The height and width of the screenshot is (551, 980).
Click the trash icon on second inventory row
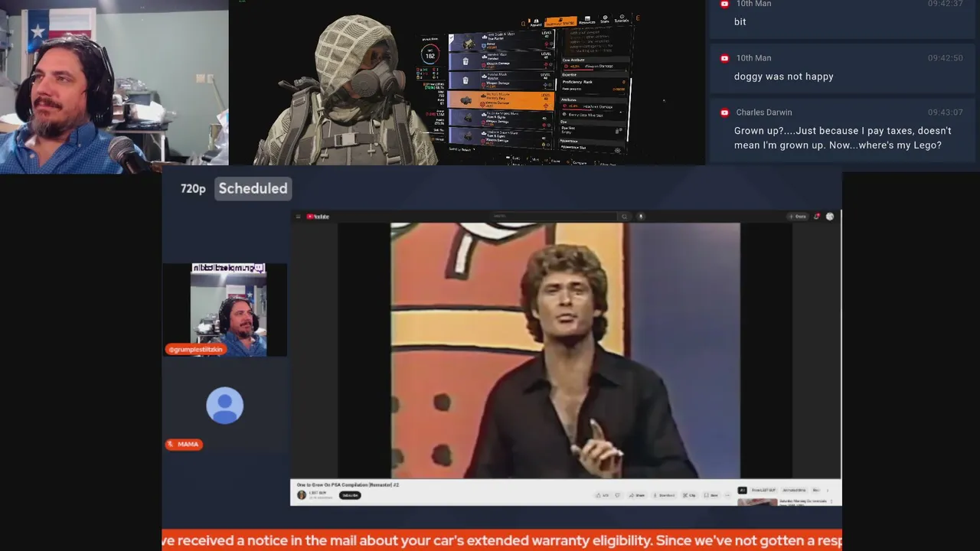pyautogui.click(x=465, y=61)
